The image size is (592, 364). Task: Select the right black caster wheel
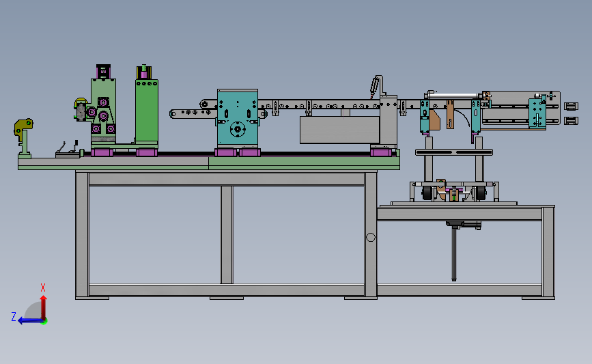pyautogui.click(x=481, y=193)
